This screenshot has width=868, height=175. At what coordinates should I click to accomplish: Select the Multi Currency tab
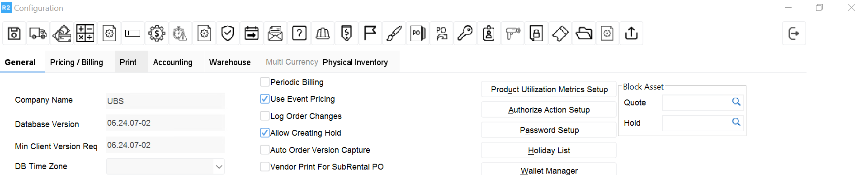(x=292, y=62)
